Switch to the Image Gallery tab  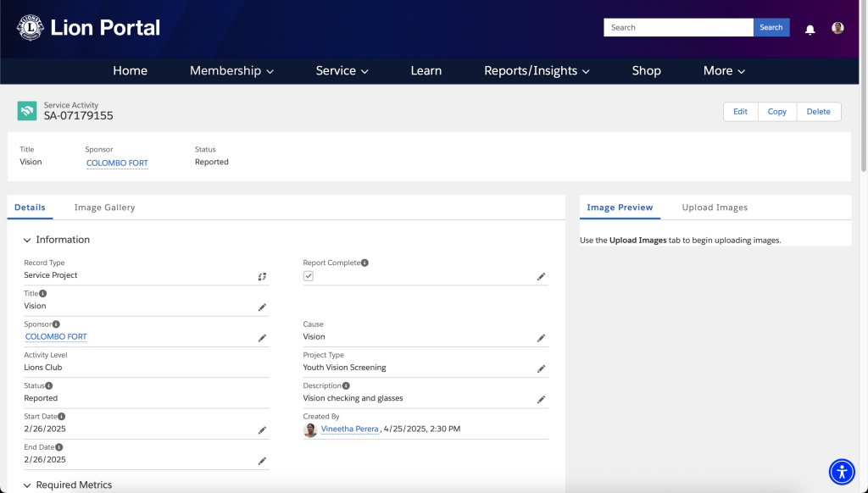tap(104, 208)
